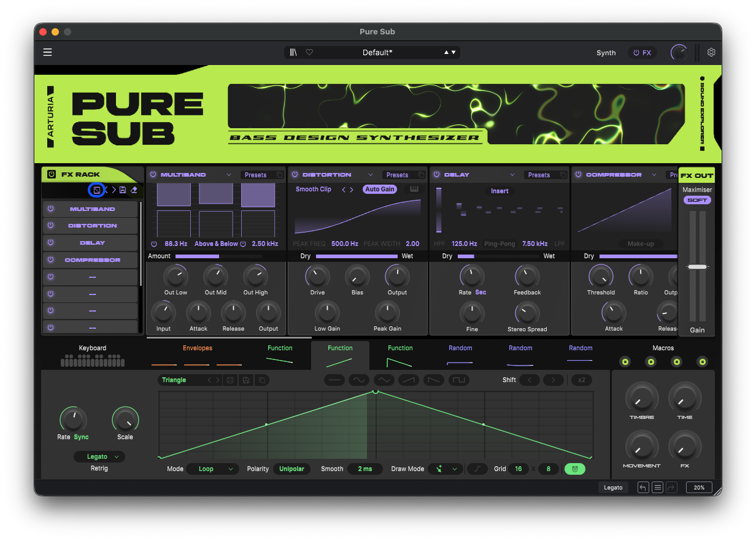The width and height of the screenshot is (756, 541).
Task: Shift the function shape right
Action: [x=553, y=380]
